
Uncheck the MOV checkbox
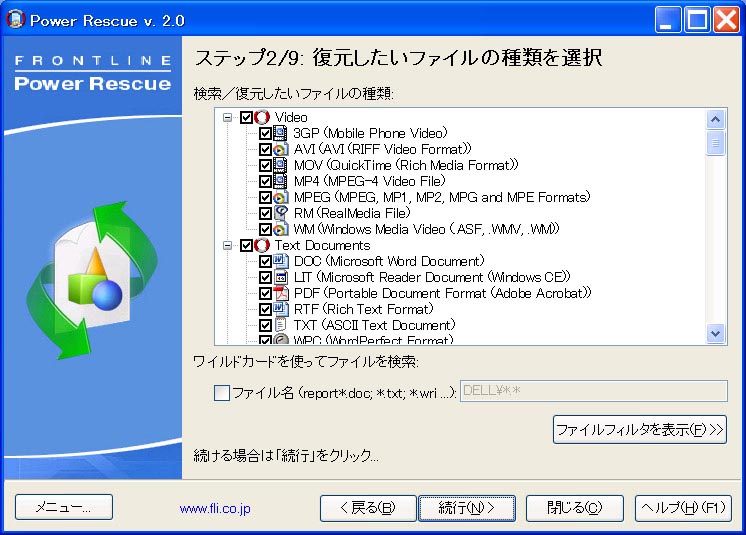(265, 165)
